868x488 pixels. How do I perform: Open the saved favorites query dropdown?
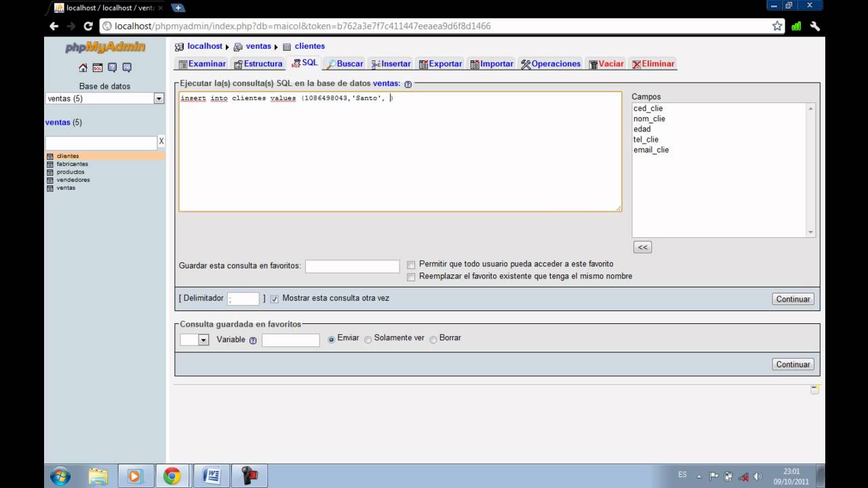[195, 340]
